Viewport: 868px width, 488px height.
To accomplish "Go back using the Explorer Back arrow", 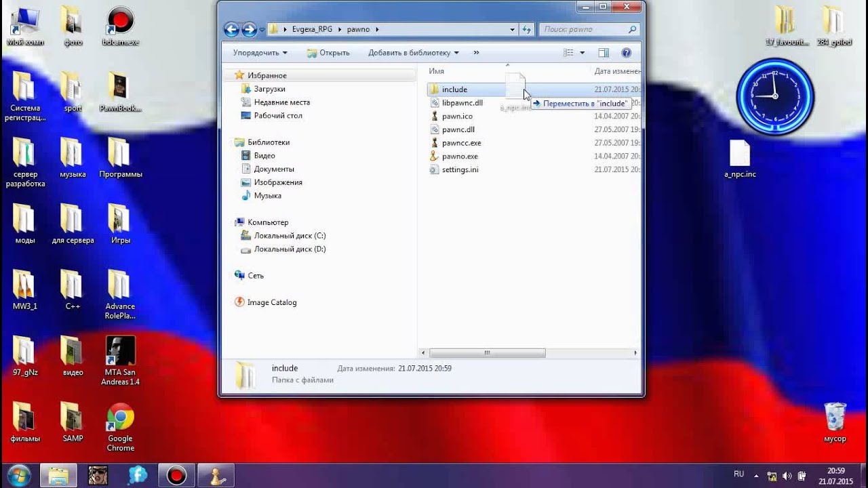I will click(x=232, y=29).
